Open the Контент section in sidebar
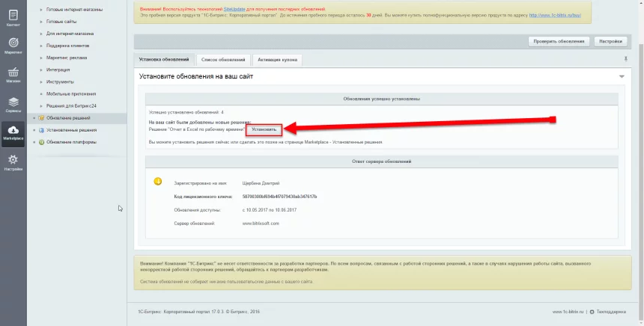This screenshot has width=644, height=326. (x=13, y=18)
